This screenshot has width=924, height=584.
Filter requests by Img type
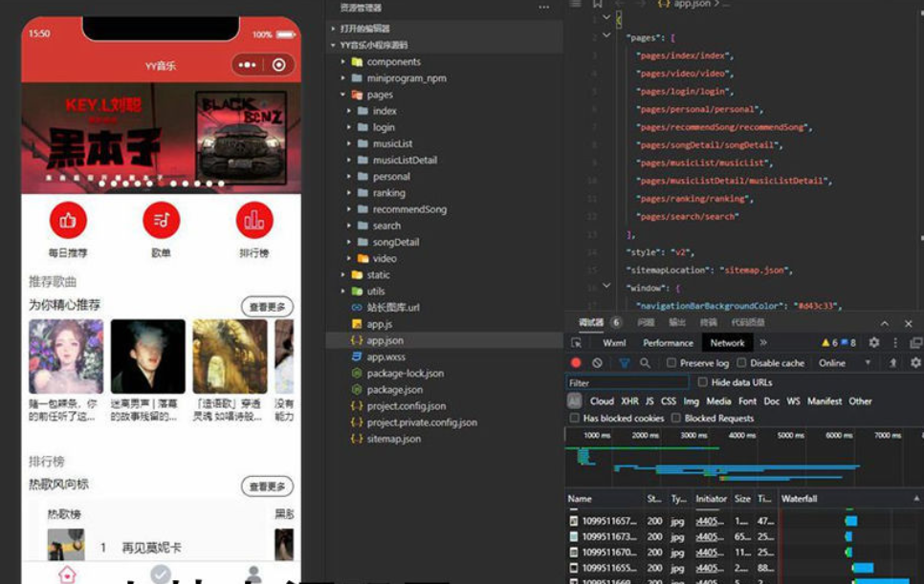tap(692, 400)
